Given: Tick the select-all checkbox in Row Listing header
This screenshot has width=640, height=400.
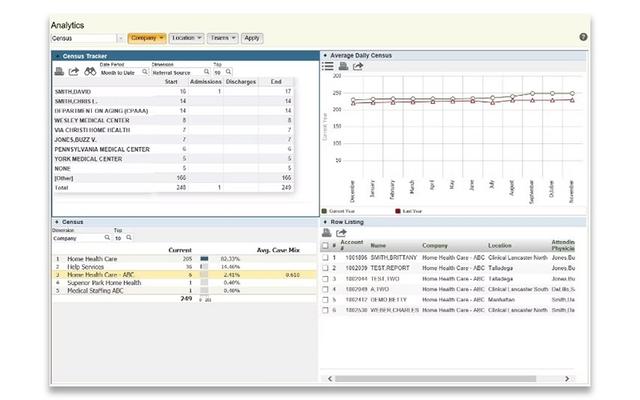Looking at the screenshot, I should (x=326, y=244).
